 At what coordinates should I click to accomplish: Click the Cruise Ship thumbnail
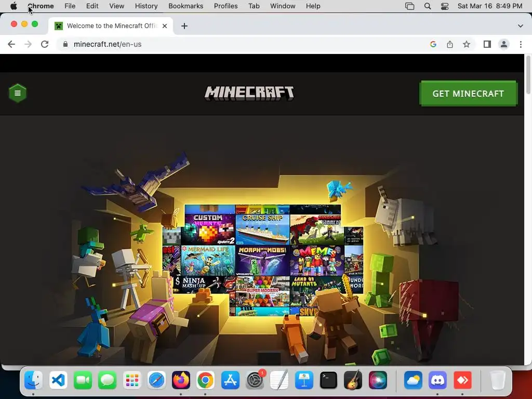pos(262,229)
